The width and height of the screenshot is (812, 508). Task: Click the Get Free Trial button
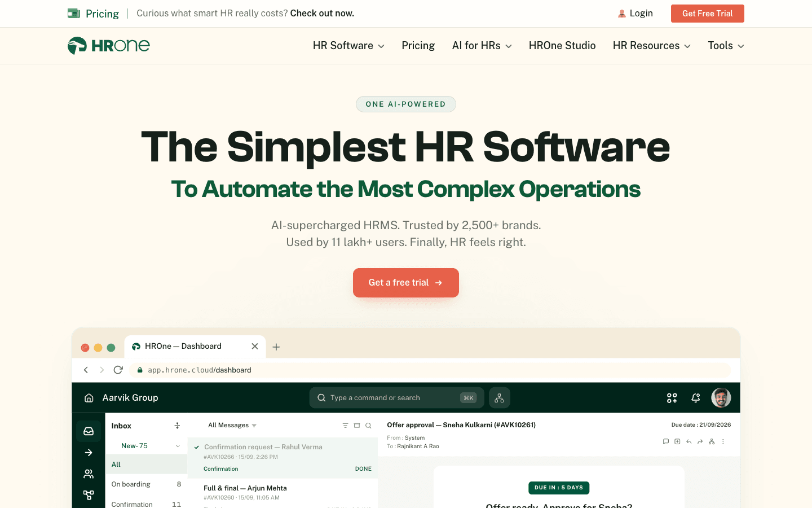(x=708, y=14)
